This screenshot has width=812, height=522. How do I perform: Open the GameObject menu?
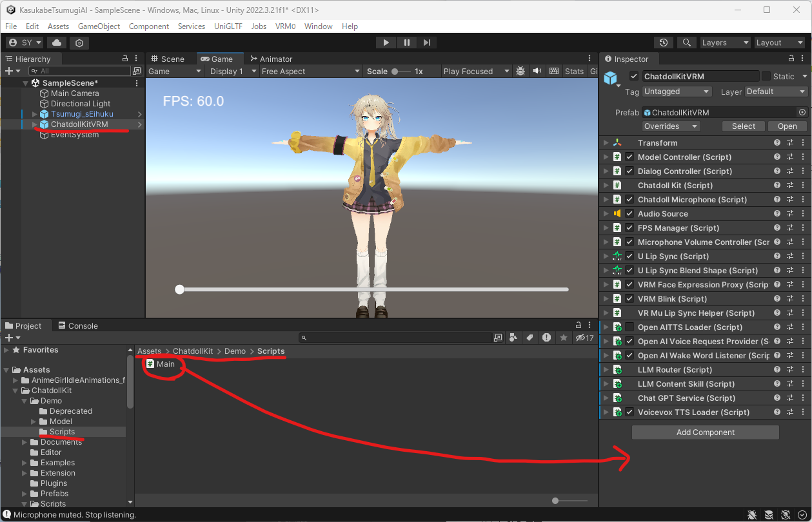pos(99,26)
